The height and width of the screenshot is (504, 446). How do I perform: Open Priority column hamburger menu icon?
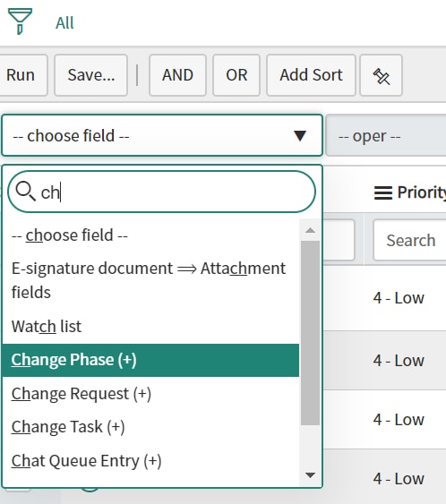pyautogui.click(x=383, y=192)
